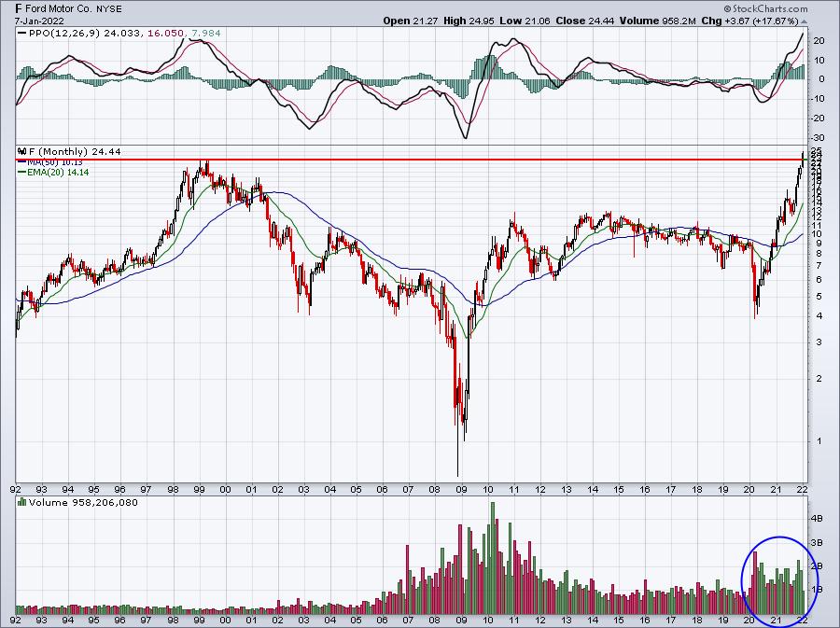Click the Volume 958.2M reading in header
The image size is (840, 628).
click(658, 21)
